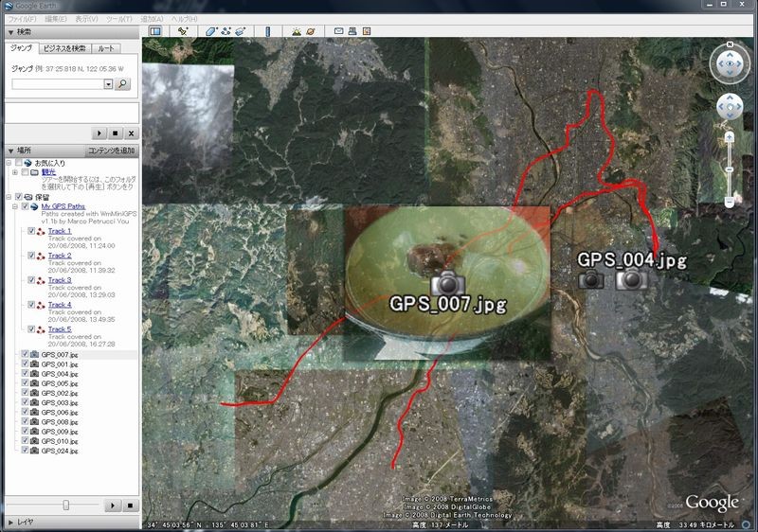Click the globe icon beside My GPS Paths
The image size is (758, 532).
pyautogui.click(x=34, y=206)
